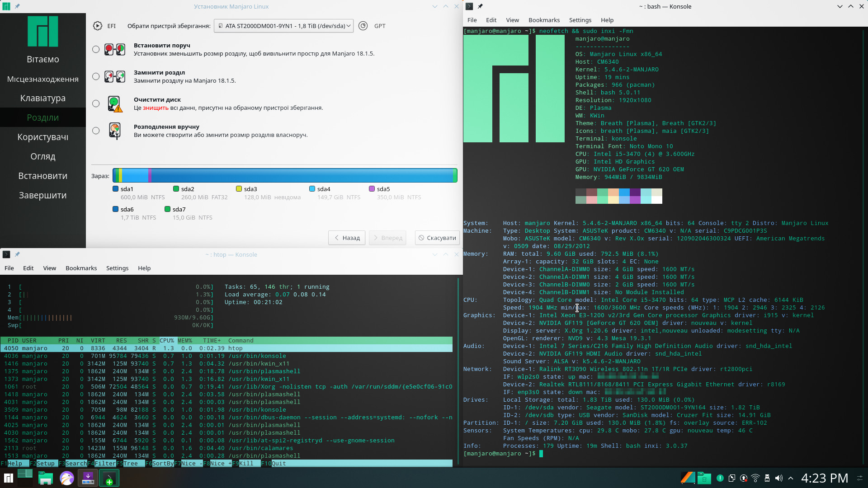Switch to the Konsole task in taskbar
Viewport: 868px width, 488px height.
pyautogui.click(x=109, y=478)
